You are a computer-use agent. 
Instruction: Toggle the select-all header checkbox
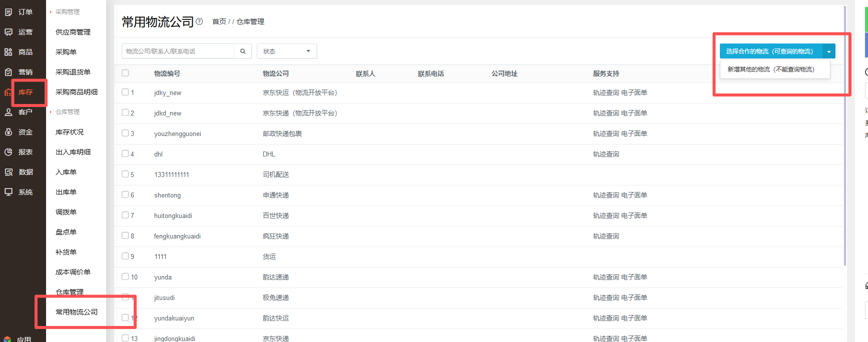pyautogui.click(x=125, y=73)
